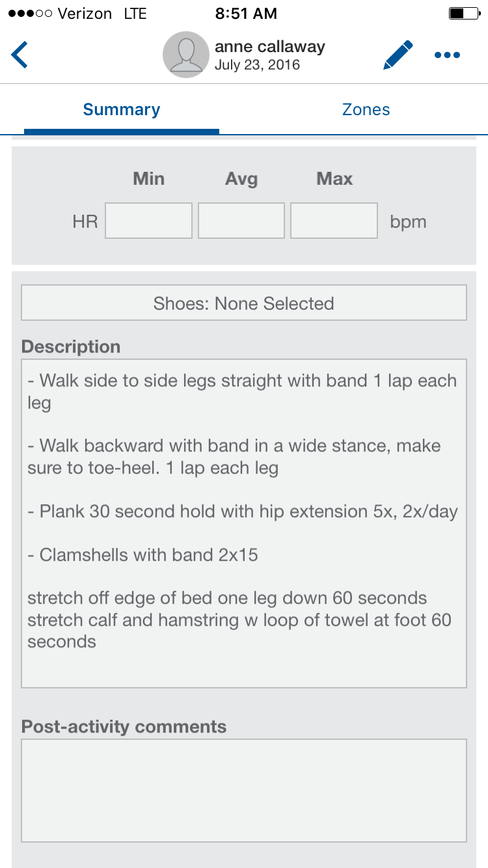
Task: Tap the back arrow icon
Action: (x=20, y=55)
